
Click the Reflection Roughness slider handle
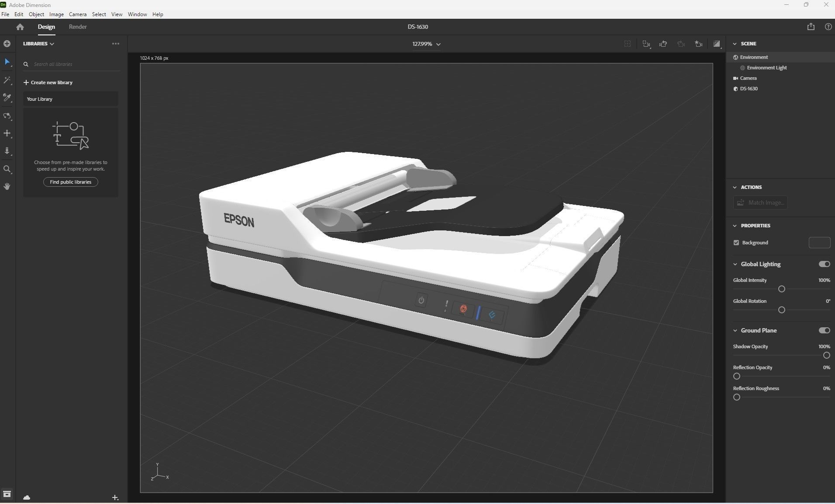[x=737, y=397]
